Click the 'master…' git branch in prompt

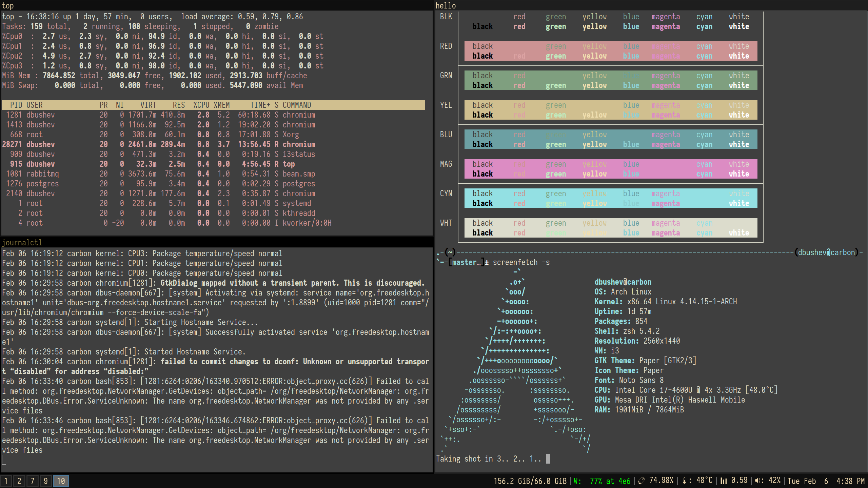click(466, 262)
